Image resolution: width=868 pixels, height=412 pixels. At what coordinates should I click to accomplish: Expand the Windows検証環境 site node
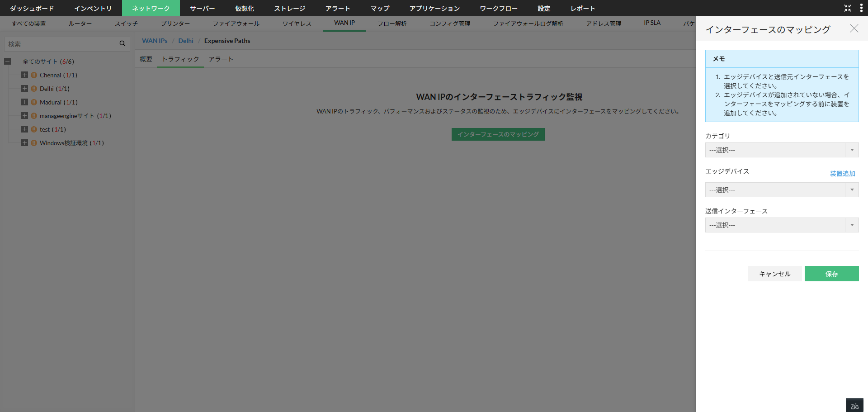[25, 143]
